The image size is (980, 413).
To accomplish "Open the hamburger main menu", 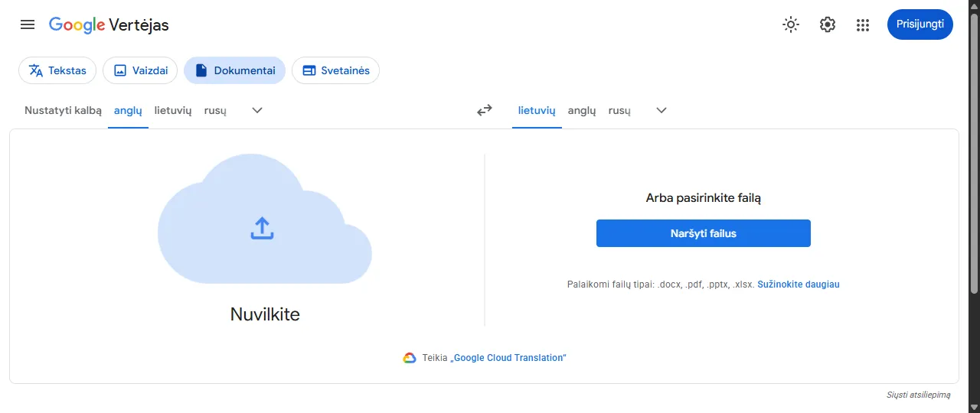I will point(28,24).
